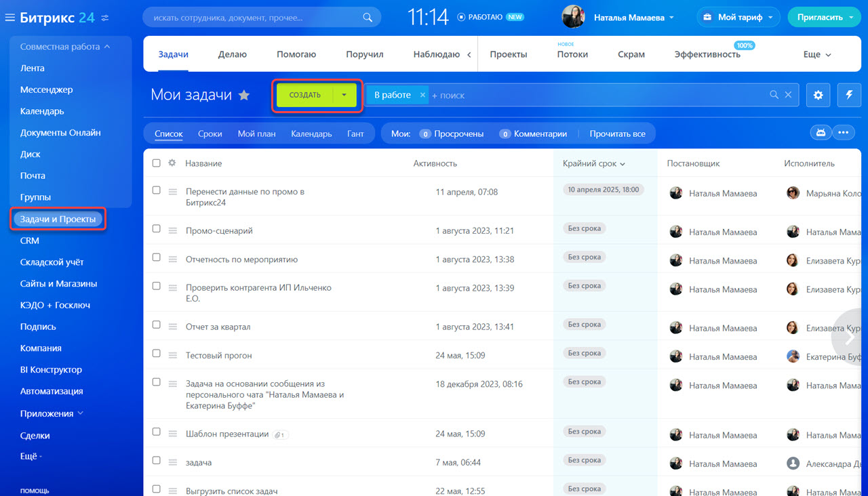The width and height of the screenshot is (868, 496).
Task: Open row menu for Отчетность по мероприятию
Action: 172,260
